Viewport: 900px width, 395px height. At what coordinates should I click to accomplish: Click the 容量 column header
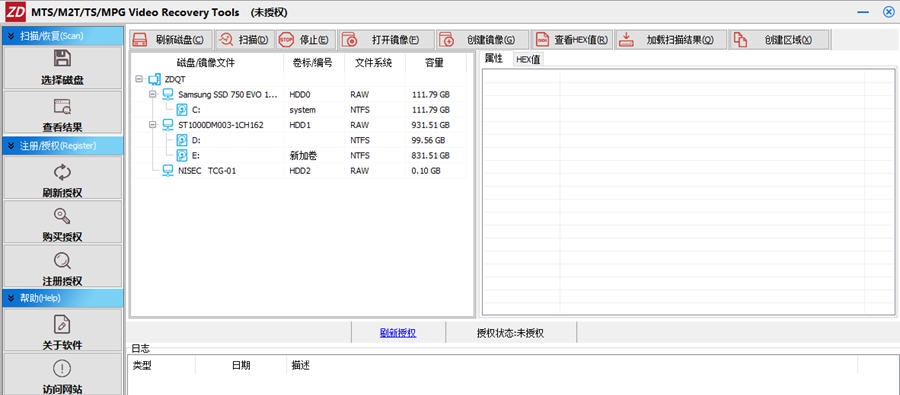[435, 63]
